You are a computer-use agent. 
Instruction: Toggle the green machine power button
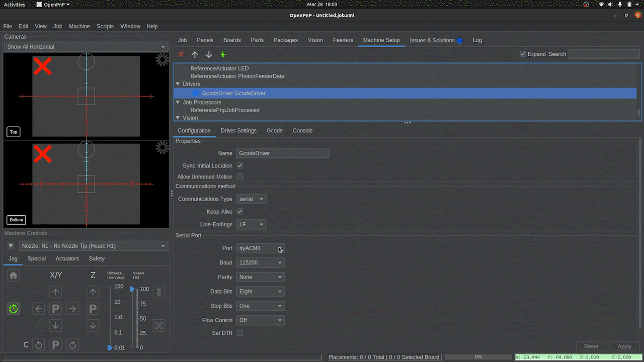point(14,308)
